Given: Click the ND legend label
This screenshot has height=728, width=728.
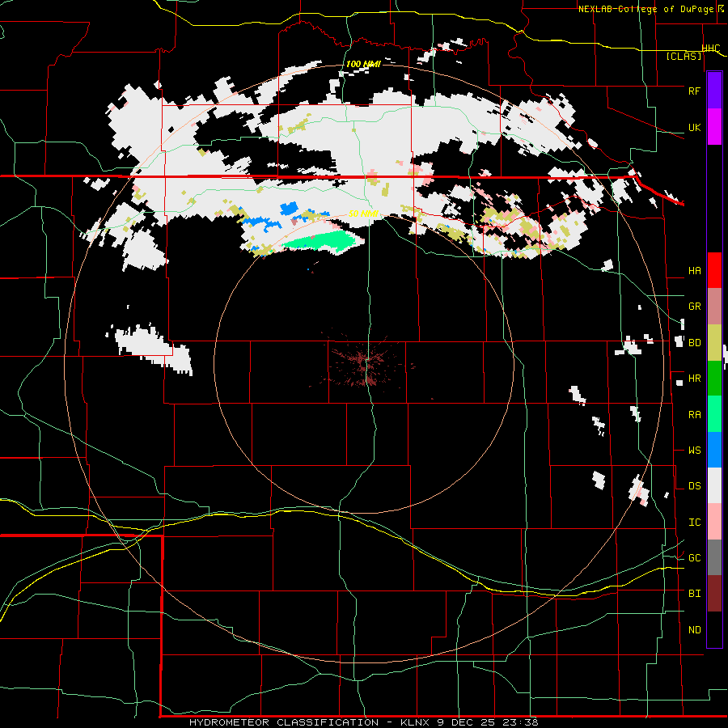Looking at the screenshot, I should point(694,630).
